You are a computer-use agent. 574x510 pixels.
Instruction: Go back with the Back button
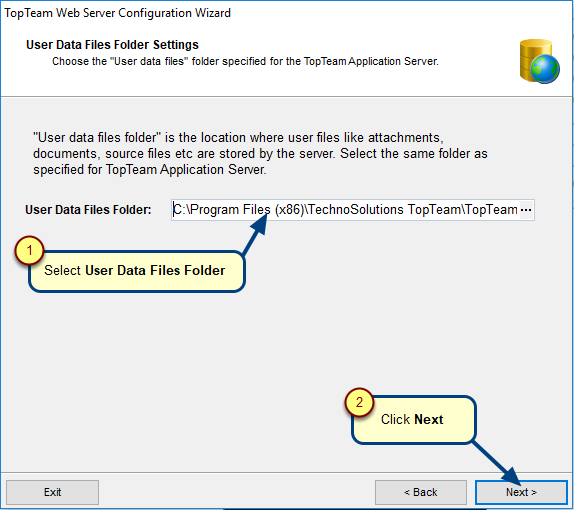pyautogui.click(x=421, y=492)
